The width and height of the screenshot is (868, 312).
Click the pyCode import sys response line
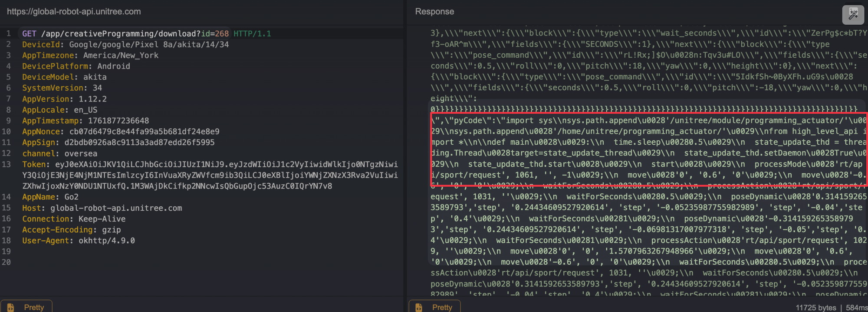(649, 120)
